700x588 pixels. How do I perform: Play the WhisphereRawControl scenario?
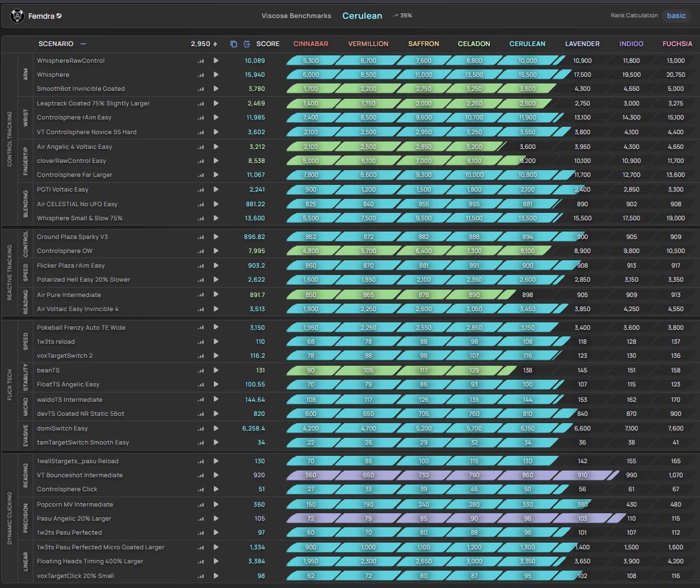point(216,61)
